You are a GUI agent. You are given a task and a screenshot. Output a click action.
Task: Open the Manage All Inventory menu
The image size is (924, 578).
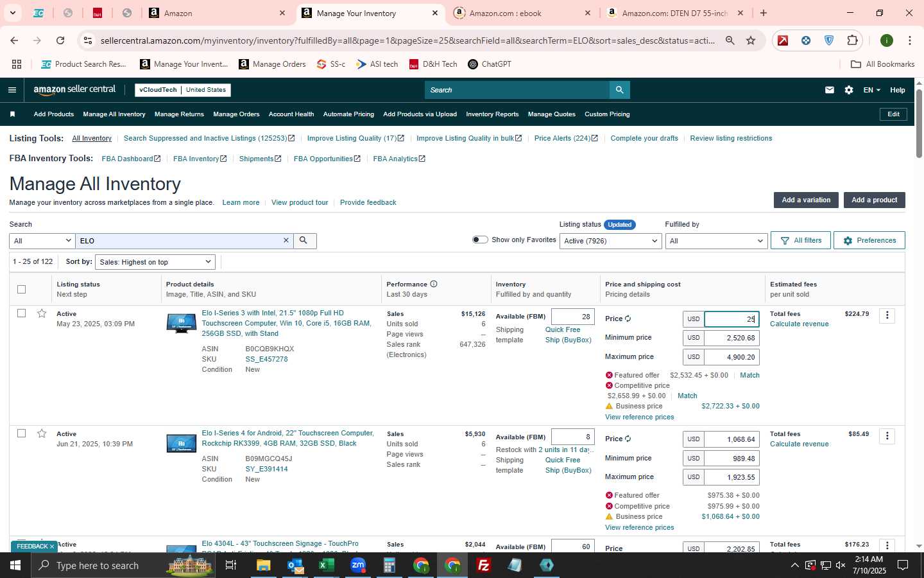(114, 114)
